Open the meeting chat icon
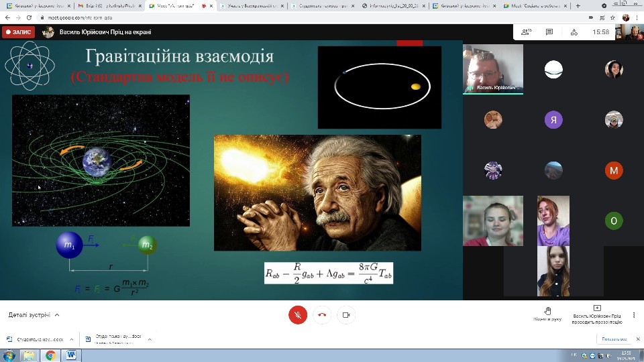The height and width of the screenshot is (362, 644). (x=549, y=32)
